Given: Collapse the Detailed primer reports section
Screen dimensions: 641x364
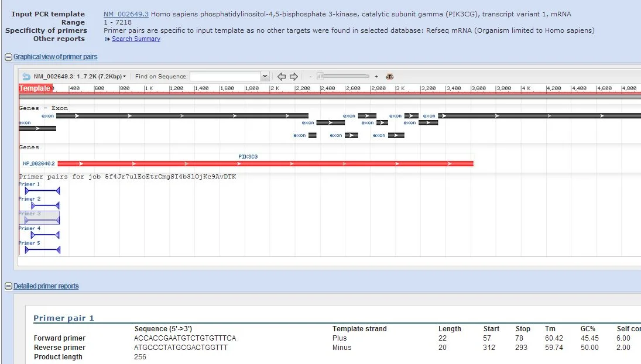Looking at the screenshot, I should tap(8, 286).
